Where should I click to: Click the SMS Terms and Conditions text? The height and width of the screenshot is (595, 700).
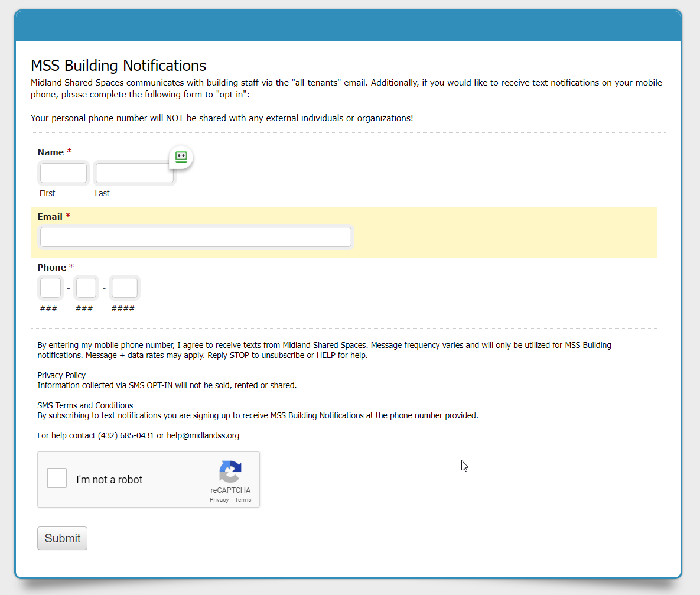[85, 405]
